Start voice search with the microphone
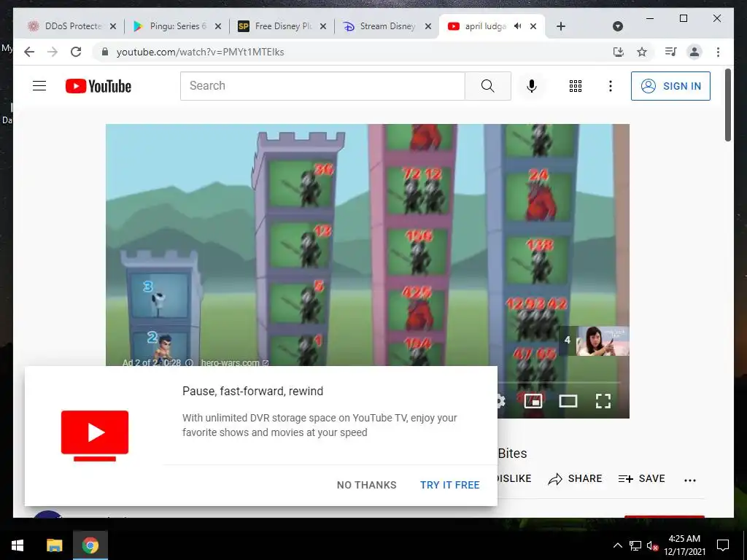 tap(532, 86)
